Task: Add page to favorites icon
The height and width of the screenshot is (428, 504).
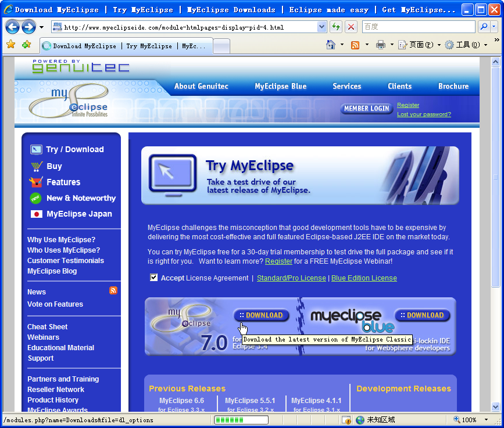Action: [26, 44]
